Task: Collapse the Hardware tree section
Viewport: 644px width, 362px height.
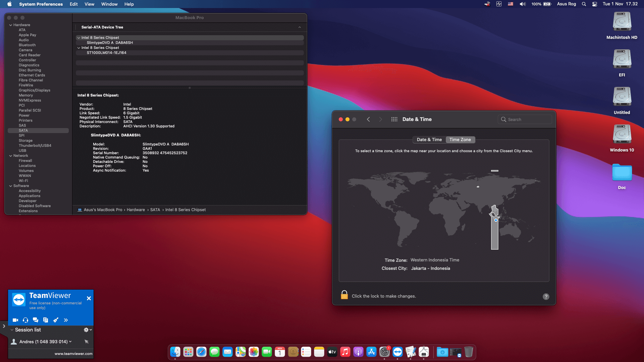Action: click(11, 25)
